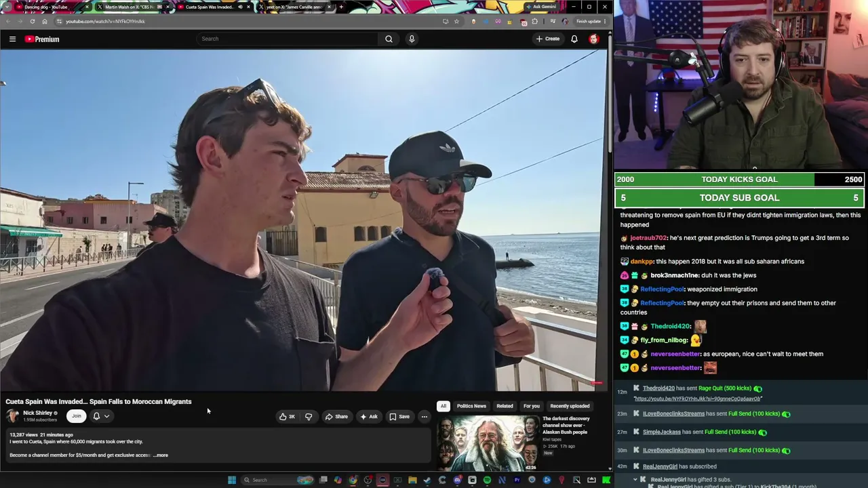Click the YouTube search input field
Screen dimensions: 868x488
[288, 39]
